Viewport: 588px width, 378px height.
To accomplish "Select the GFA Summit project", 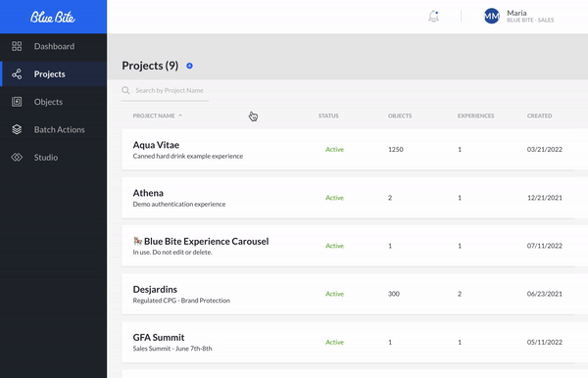I will click(348, 342).
